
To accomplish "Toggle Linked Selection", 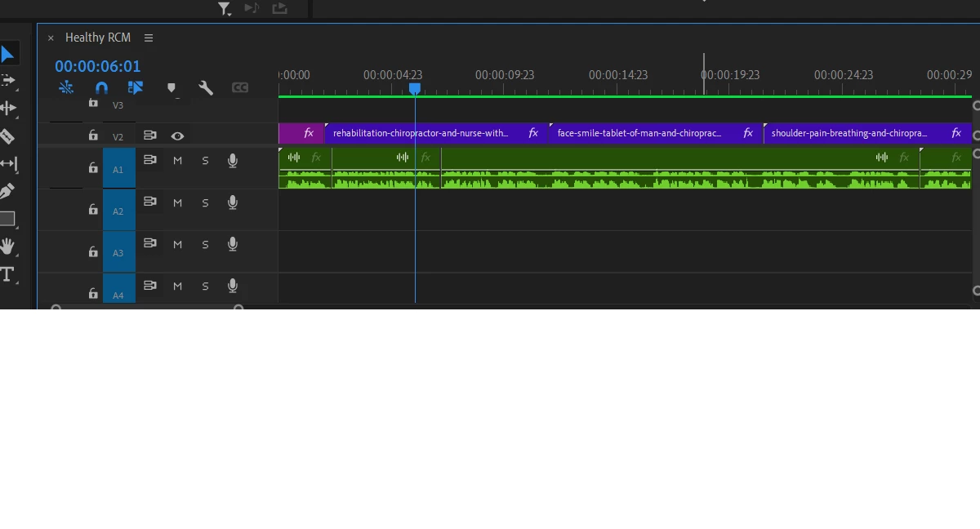I will (136, 87).
